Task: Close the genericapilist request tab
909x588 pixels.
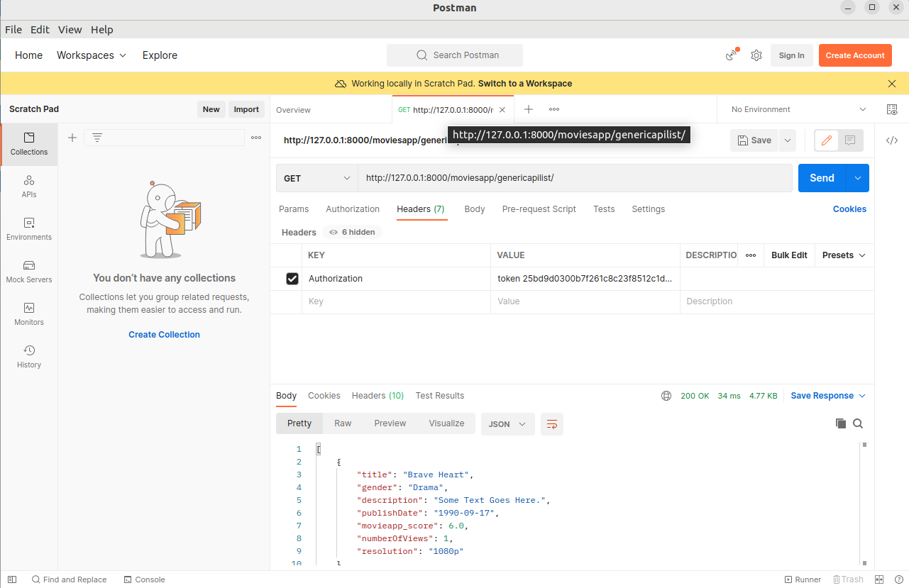Action: pyautogui.click(x=502, y=110)
